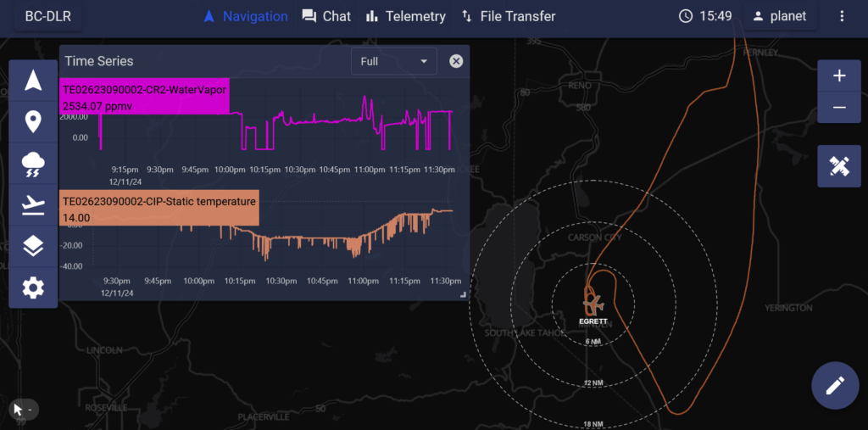868x430 pixels.
Task: Click the location pin sidebar icon
Action: coord(33,122)
